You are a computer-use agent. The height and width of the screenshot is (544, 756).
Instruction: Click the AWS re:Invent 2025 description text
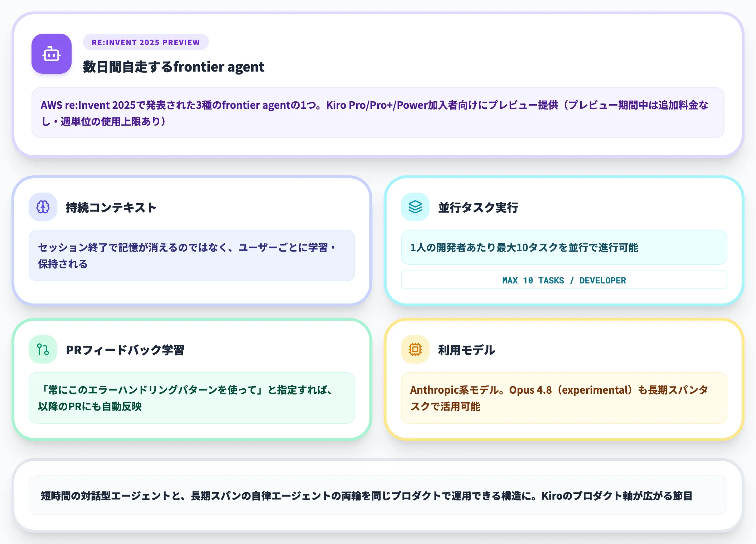coord(374,113)
